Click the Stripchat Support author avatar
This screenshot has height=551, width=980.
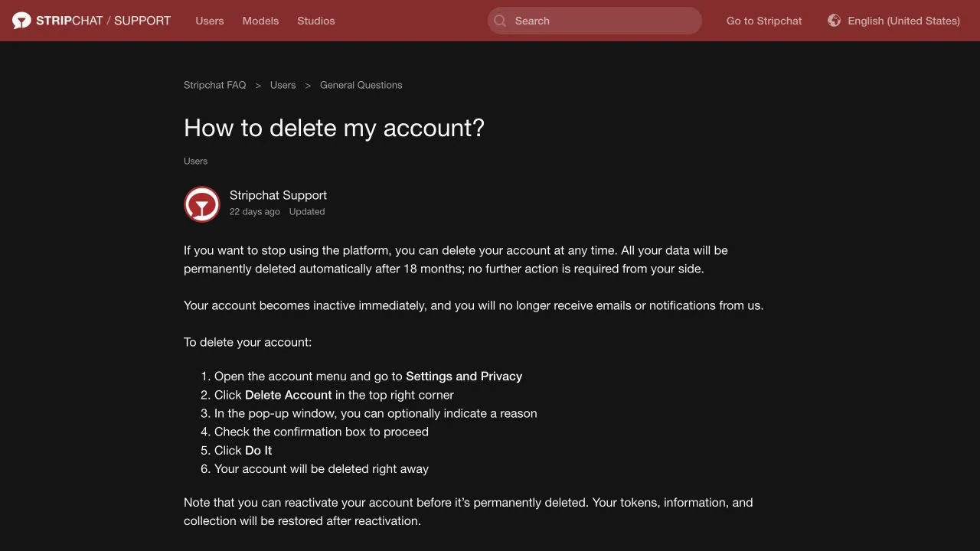click(x=202, y=204)
